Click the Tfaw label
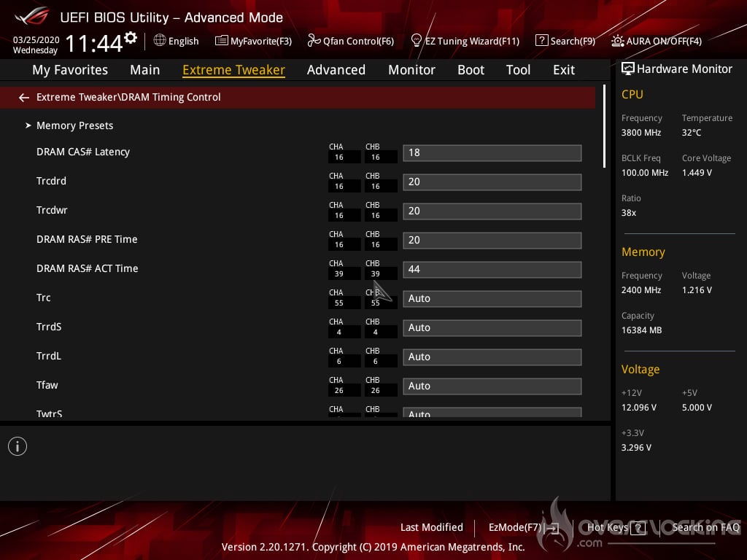The height and width of the screenshot is (560, 747). click(x=47, y=385)
